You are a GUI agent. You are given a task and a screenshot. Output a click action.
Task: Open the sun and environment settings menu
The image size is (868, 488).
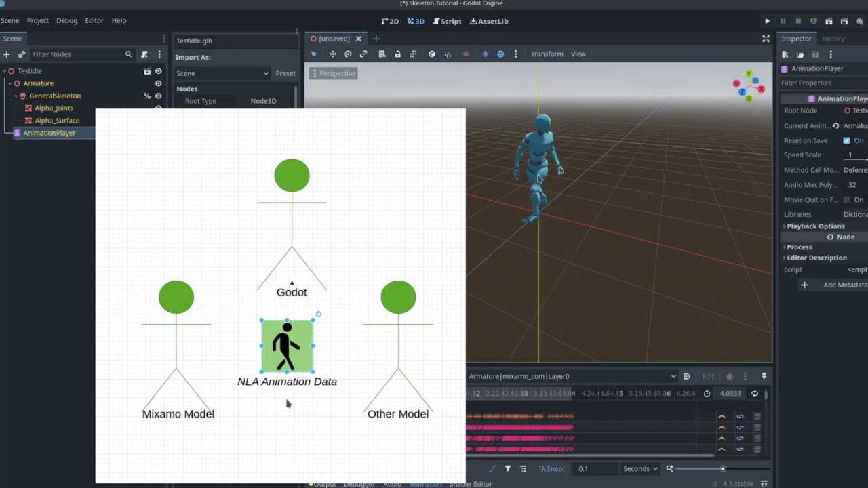[516, 54]
